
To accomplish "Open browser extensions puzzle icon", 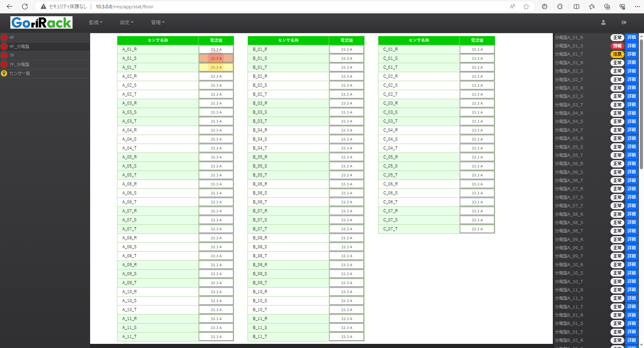I will 560,7.
